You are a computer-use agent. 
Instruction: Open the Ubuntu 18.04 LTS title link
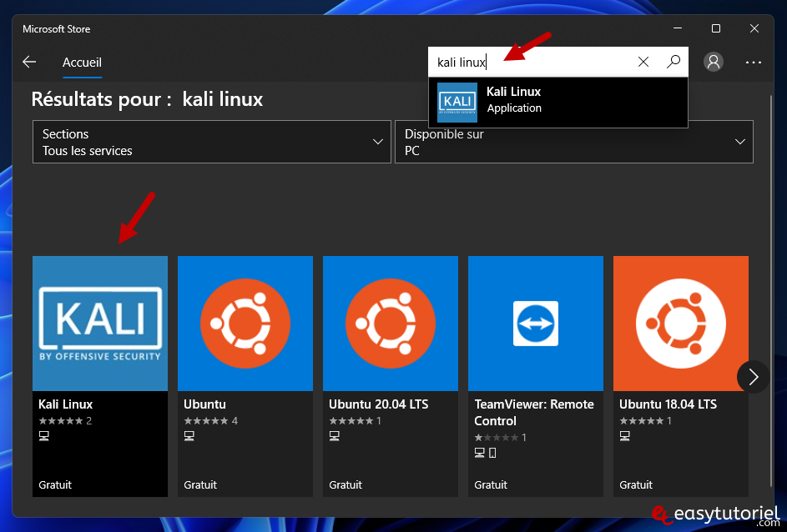(668, 404)
